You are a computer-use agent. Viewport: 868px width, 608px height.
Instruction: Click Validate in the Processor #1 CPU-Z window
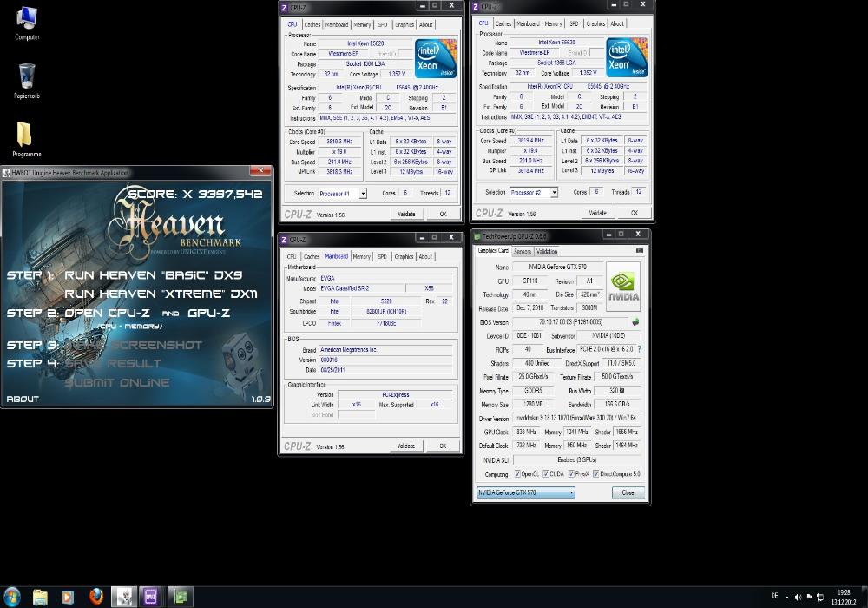(x=406, y=214)
